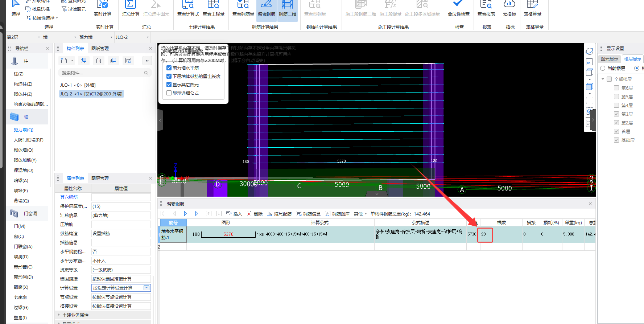Click the 保护层厚度 value (15) field
This screenshot has width=644, height=324.
tap(121, 206)
